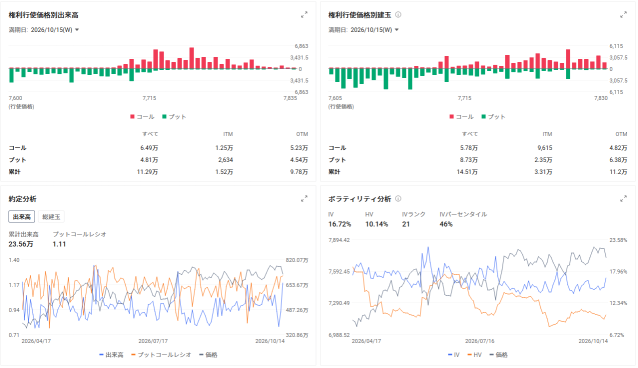Switch to the 総建玉 tab

coord(51,217)
